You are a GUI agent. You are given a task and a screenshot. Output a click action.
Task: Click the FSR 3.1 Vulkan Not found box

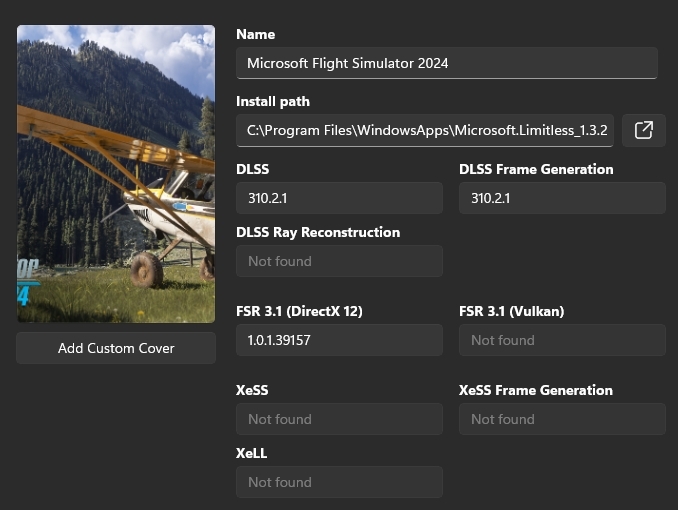562,340
